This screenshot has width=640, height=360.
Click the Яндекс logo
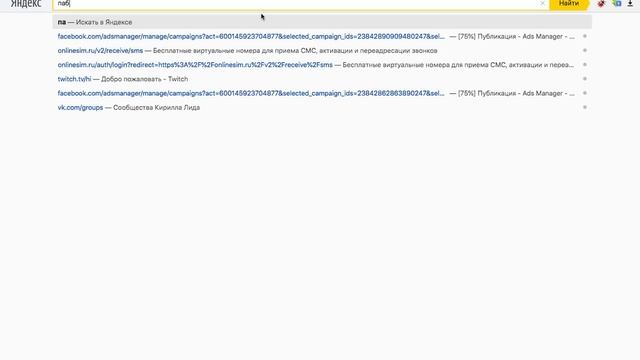click(26, 4)
